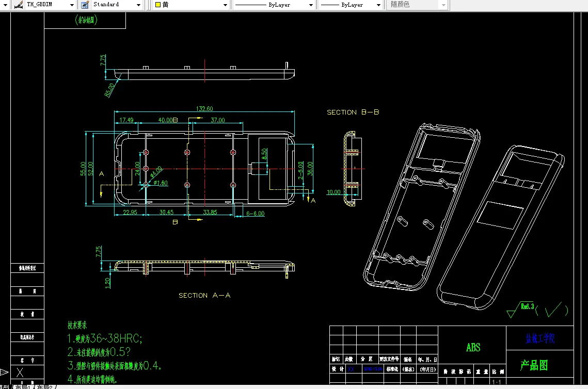Select the 33.85 dimension text
The image size is (588, 389).
[x=210, y=212]
